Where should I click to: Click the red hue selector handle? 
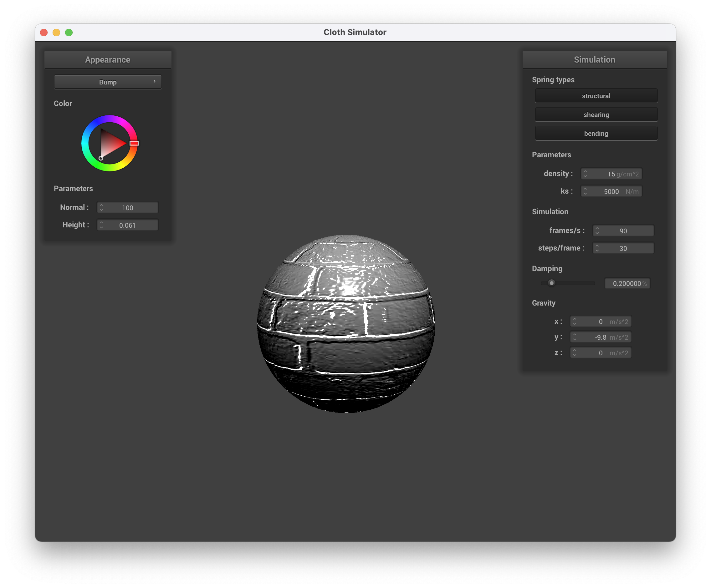pyautogui.click(x=134, y=143)
